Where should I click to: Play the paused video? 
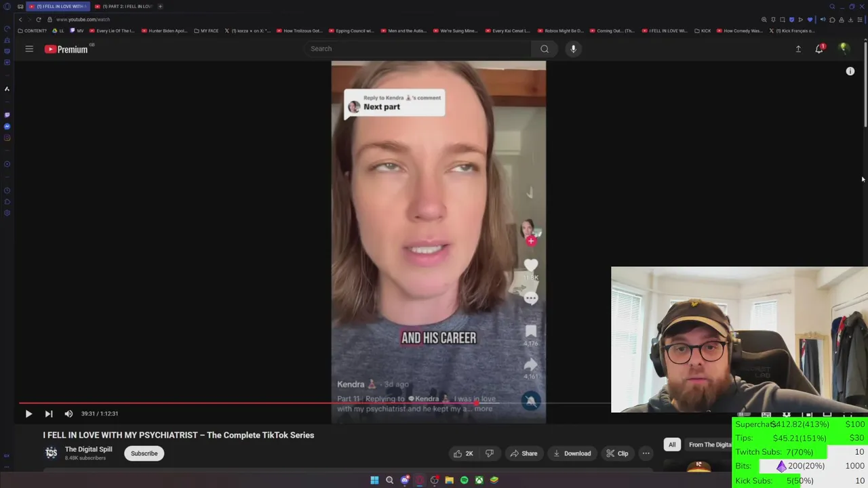coord(28,413)
